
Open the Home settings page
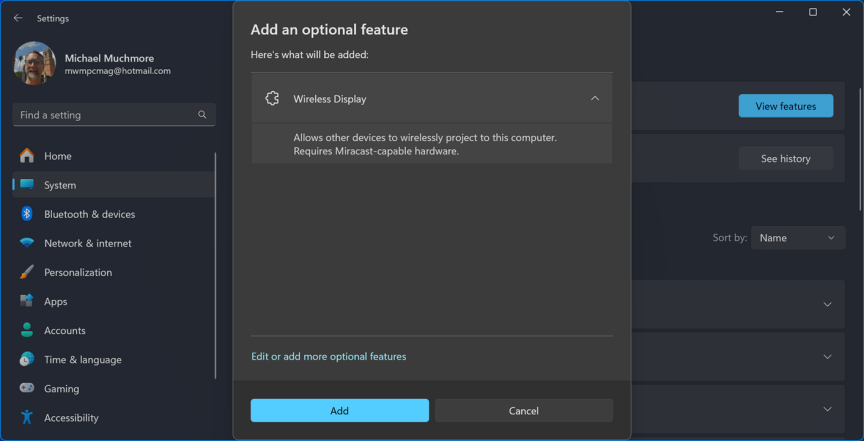coord(114,156)
